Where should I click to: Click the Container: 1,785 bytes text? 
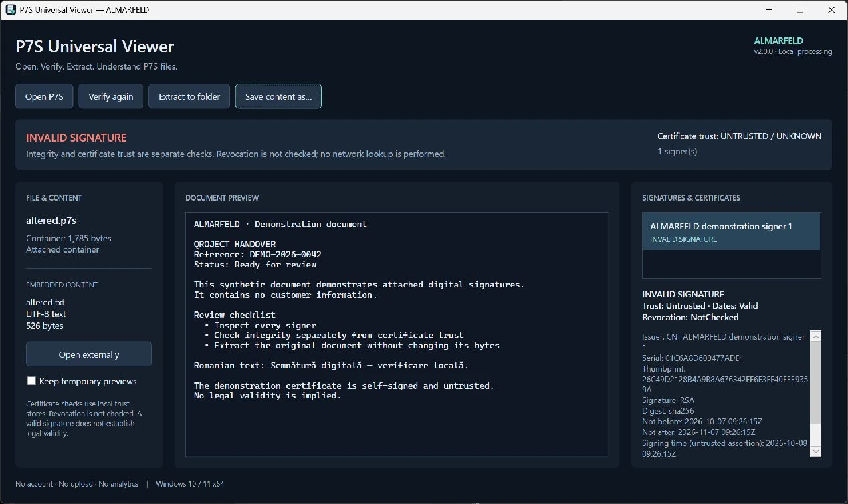pyautogui.click(x=69, y=238)
